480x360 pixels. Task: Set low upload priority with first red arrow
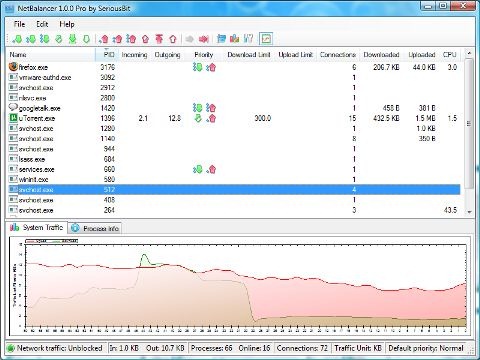pos(104,39)
